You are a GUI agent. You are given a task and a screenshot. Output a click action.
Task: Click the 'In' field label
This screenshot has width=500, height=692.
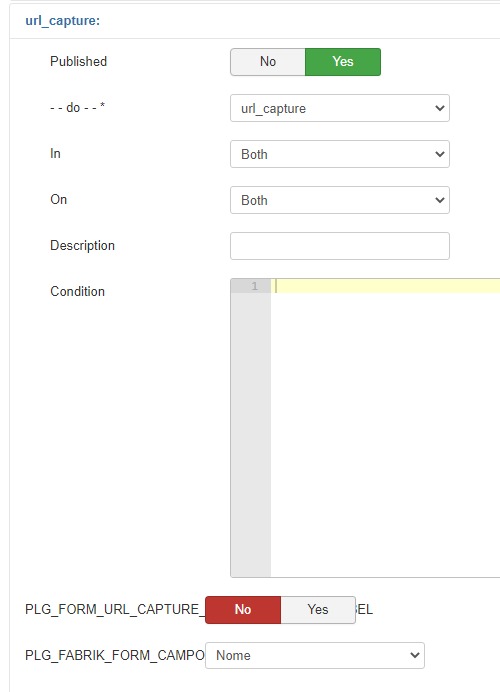pos(55,154)
